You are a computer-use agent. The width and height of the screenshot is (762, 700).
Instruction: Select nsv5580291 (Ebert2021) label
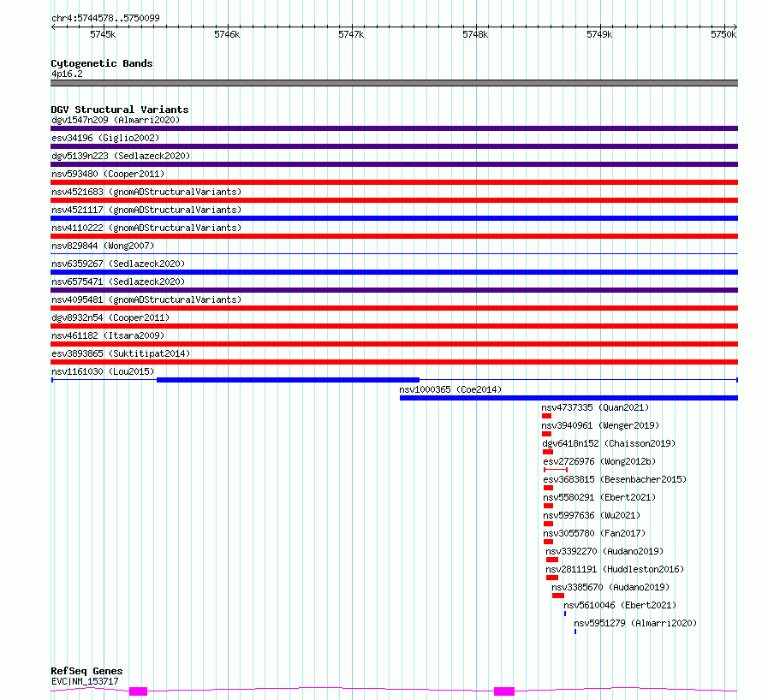(x=599, y=497)
